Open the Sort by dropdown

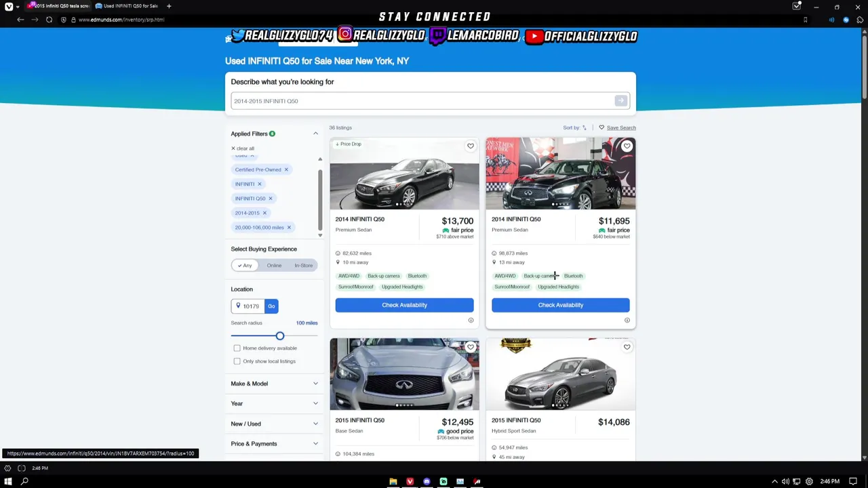[575, 127]
